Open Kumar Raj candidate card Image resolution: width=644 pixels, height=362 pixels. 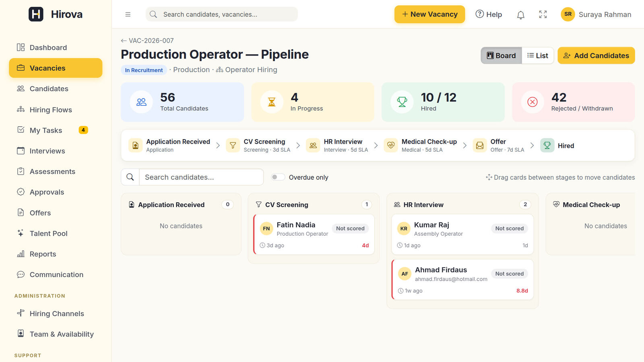462,234
